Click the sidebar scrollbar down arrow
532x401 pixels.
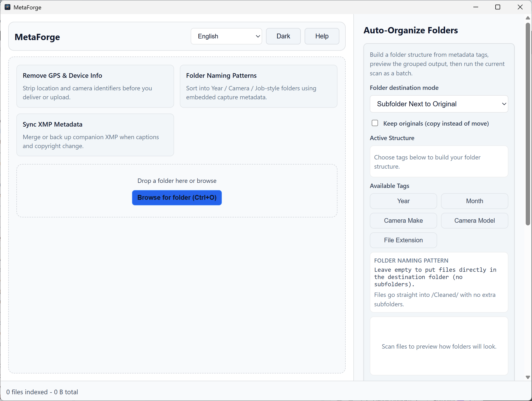(x=528, y=377)
